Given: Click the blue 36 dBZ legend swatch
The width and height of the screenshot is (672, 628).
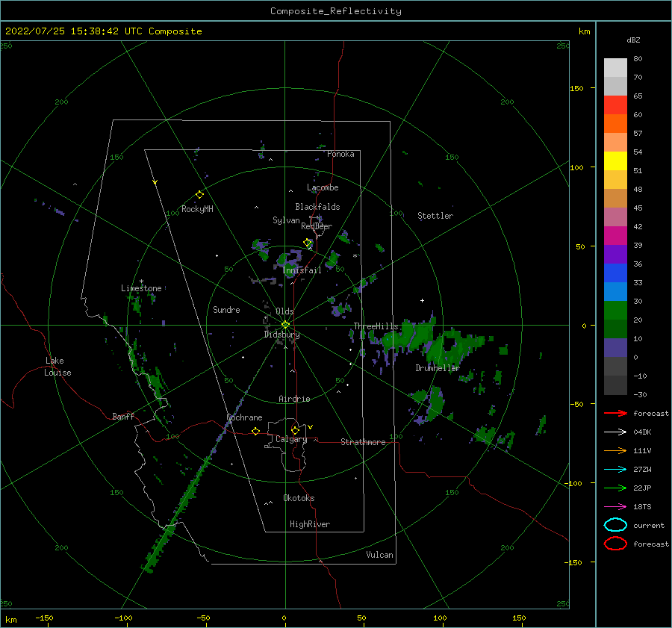Looking at the screenshot, I should coord(615,273).
